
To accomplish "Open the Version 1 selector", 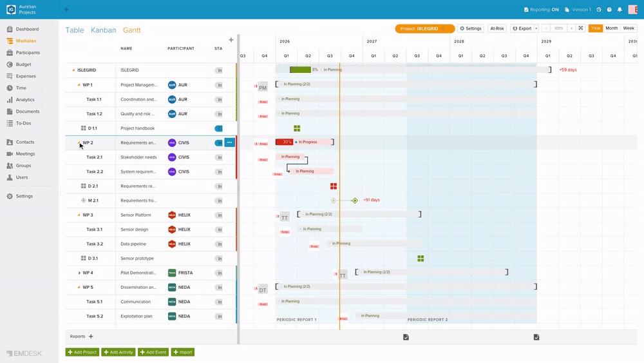I will 578,10.
